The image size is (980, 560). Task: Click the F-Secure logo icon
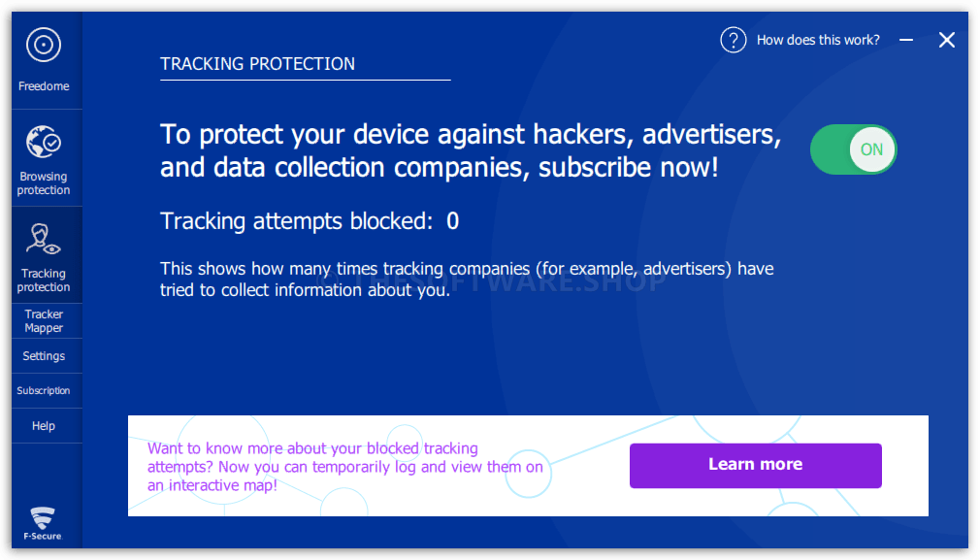[43, 524]
